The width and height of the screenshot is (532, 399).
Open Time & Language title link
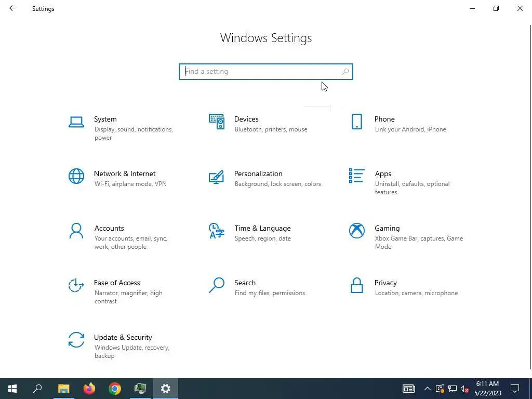[x=262, y=229]
